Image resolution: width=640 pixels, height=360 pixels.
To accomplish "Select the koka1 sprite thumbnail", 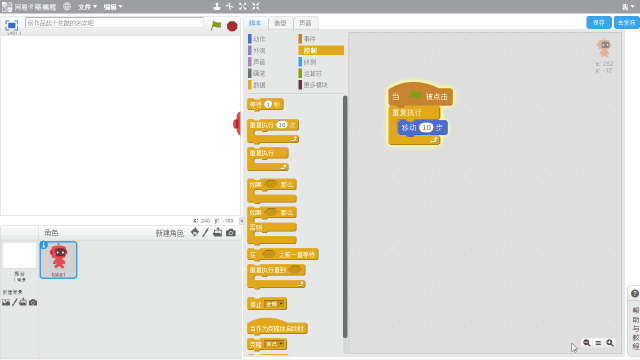I will (58, 260).
